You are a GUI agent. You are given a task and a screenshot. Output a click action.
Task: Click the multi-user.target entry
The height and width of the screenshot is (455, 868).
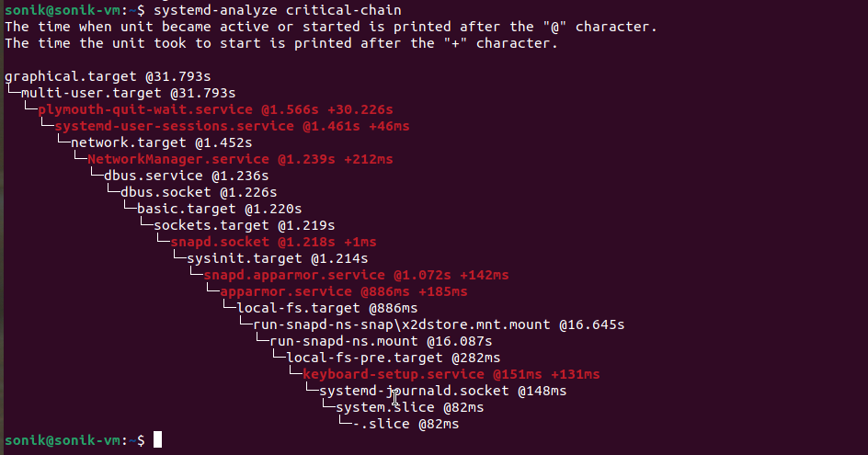click(x=128, y=93)
